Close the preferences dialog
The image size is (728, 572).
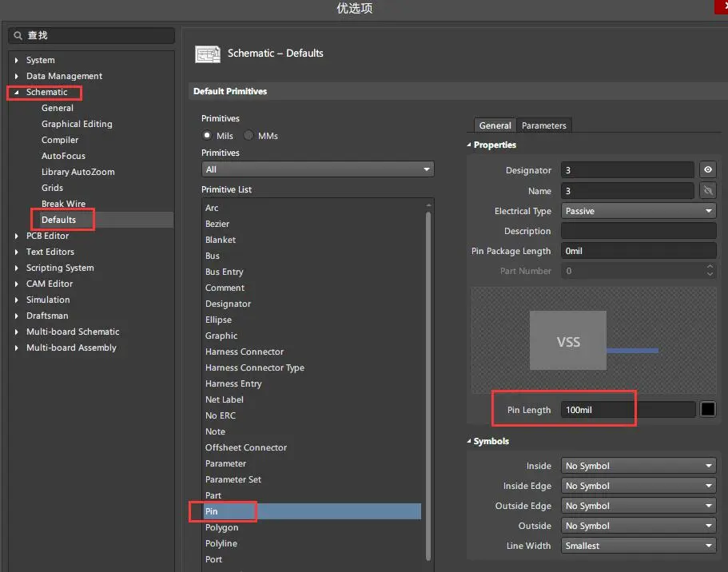pyautogui.click(x=719, y=6)
